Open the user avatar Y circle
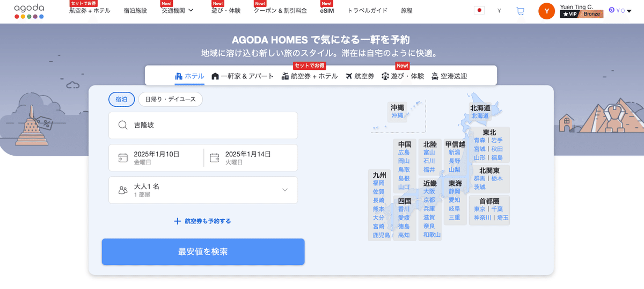This screenshot has width=644, height=289. tap(546, 11)
